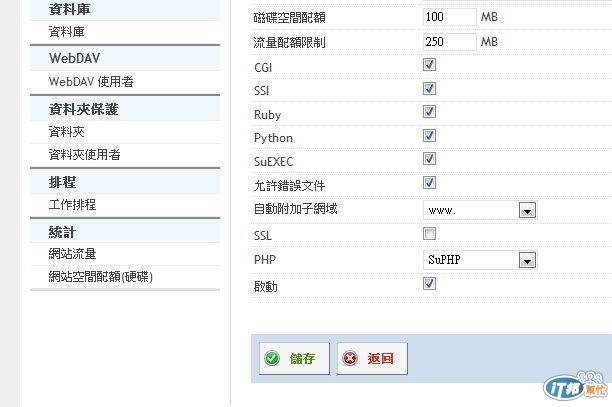Open WebDAV 使用者 in sidebar
Viewport: 612px width, 407px height.
91,82
